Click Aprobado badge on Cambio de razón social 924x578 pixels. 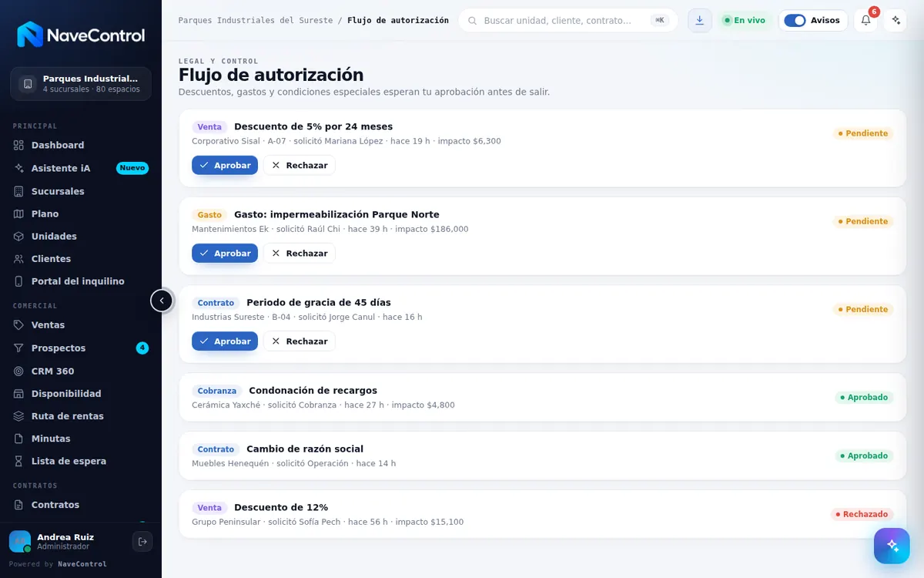(x=864, y=455)
